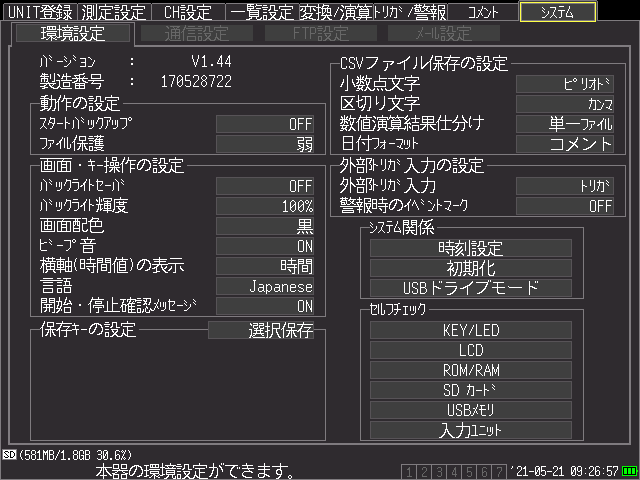The width and height of the screenshot is (640, 480).
Task: Open the トリガ/警報 tab
Action: [410, 12]
